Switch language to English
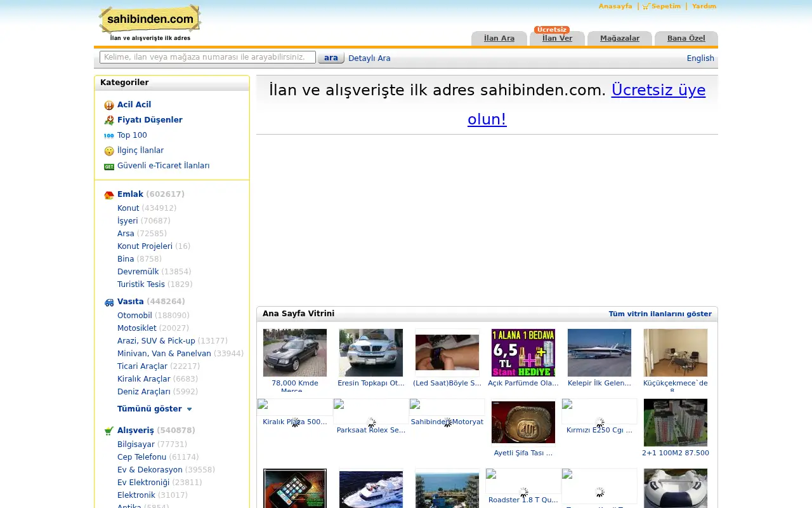The width and height of the screenshot is (812, 508). coord(700,58)
